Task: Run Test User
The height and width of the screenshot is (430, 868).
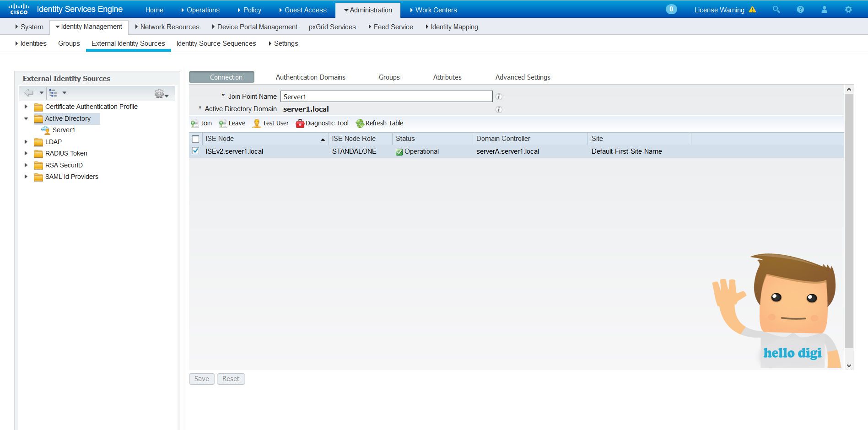Action: click(270, 124)
